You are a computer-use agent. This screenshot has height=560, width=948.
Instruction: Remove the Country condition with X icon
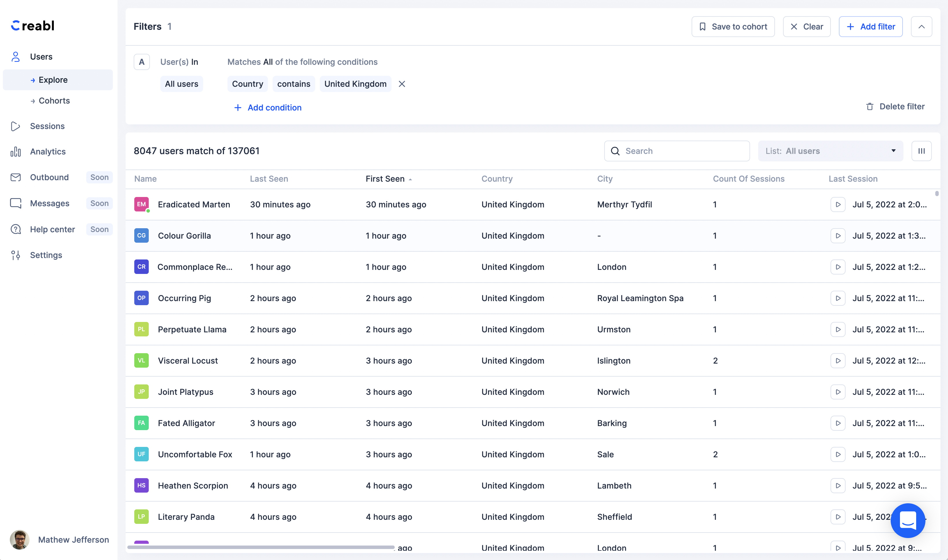(x=402, y=84)
